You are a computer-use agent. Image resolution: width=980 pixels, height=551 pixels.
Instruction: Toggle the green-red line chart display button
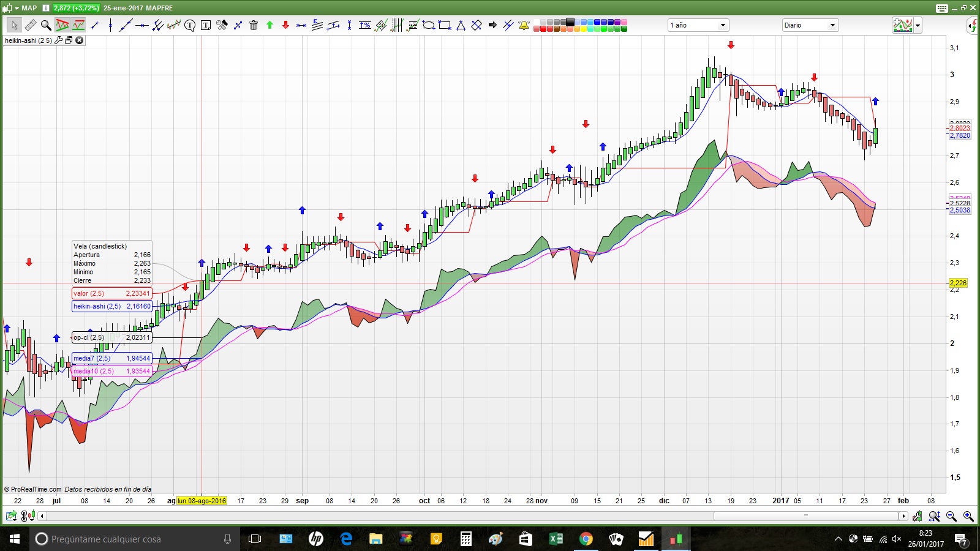pos(78,25)
